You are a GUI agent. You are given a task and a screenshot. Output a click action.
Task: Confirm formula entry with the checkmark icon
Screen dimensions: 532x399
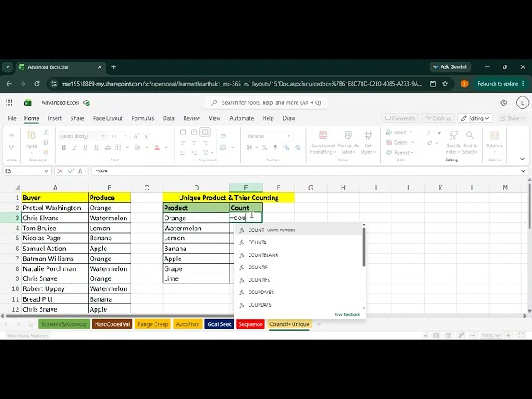[71, 171]
